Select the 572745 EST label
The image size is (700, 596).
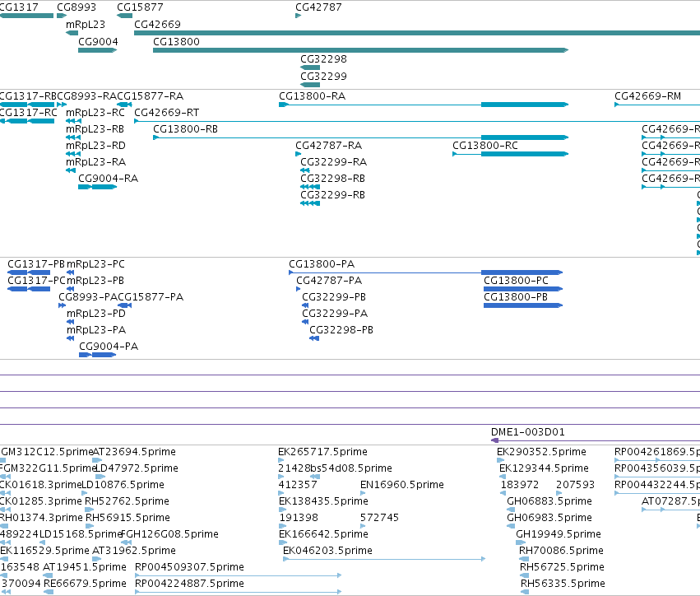tap(379, 517)
